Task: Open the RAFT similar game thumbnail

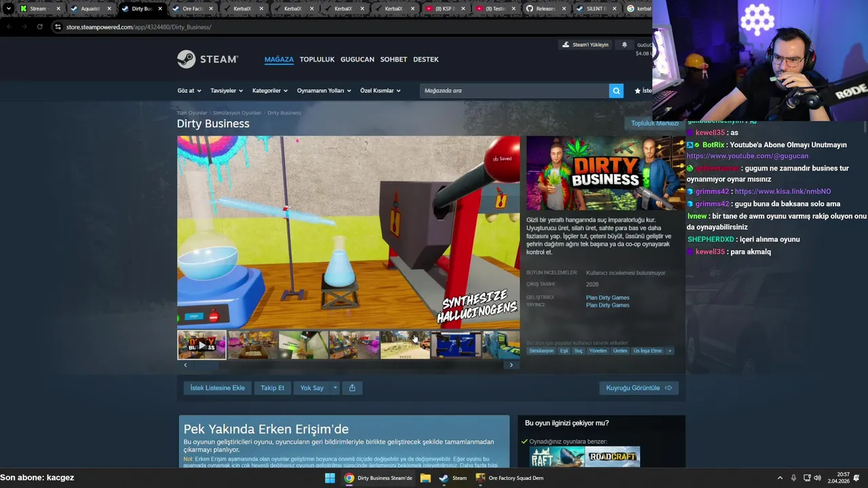Action: (557, 457)
